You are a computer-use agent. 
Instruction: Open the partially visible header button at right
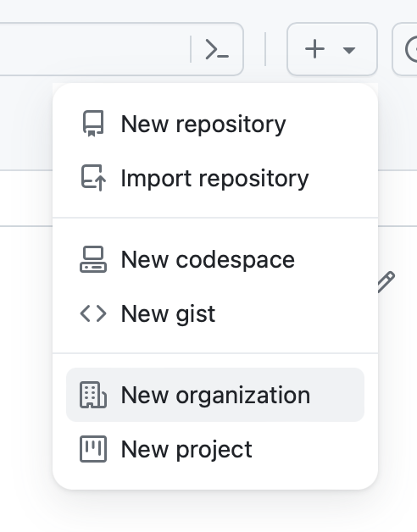(405, 49)
